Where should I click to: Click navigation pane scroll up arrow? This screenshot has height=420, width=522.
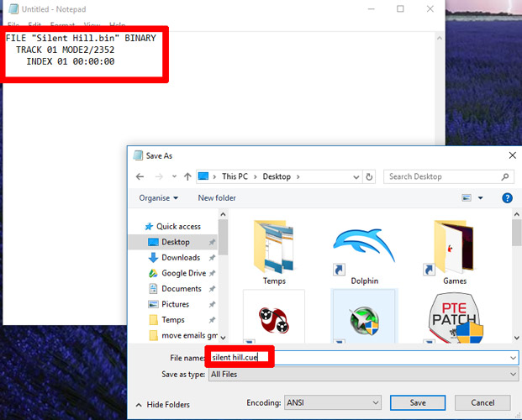coord(223,215)
